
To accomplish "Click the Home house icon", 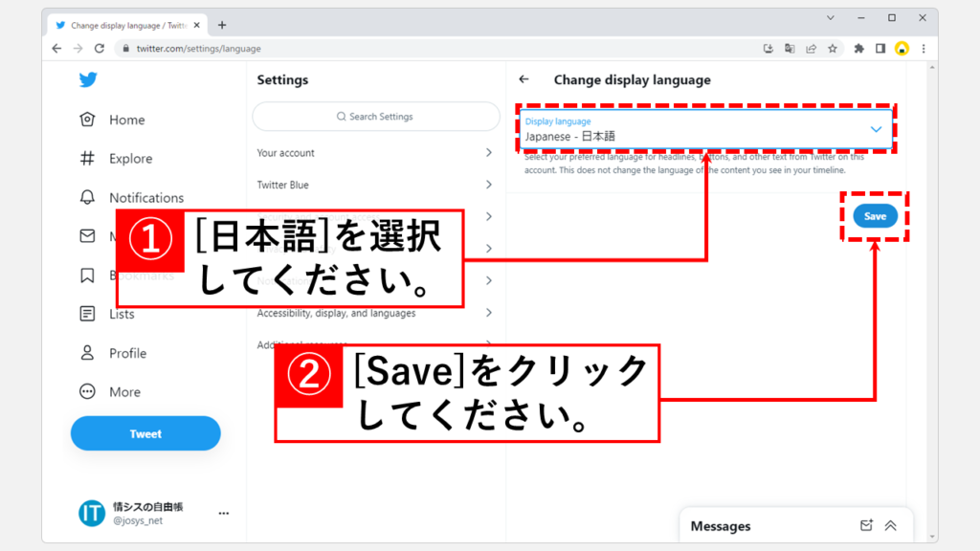I will (x=87, y=120).
